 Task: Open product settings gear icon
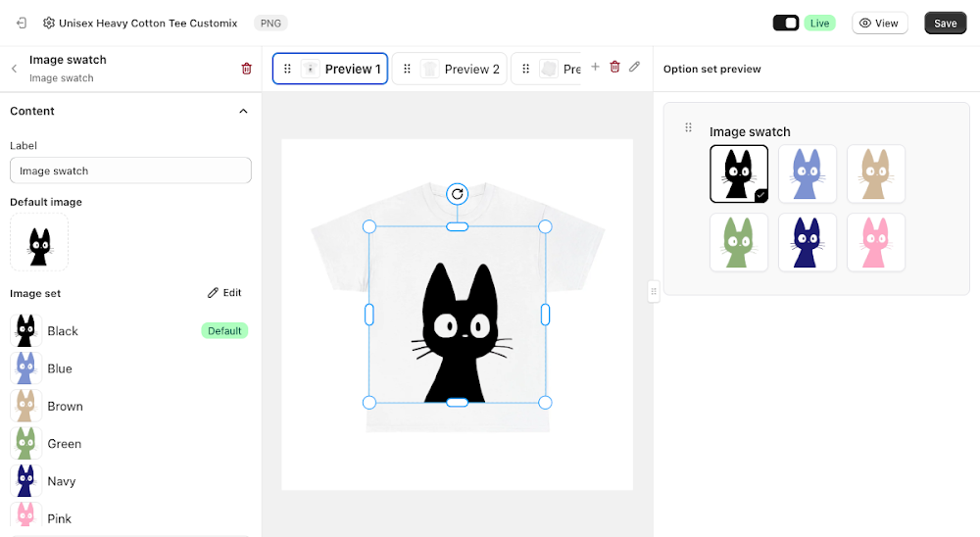pos(49,24)
